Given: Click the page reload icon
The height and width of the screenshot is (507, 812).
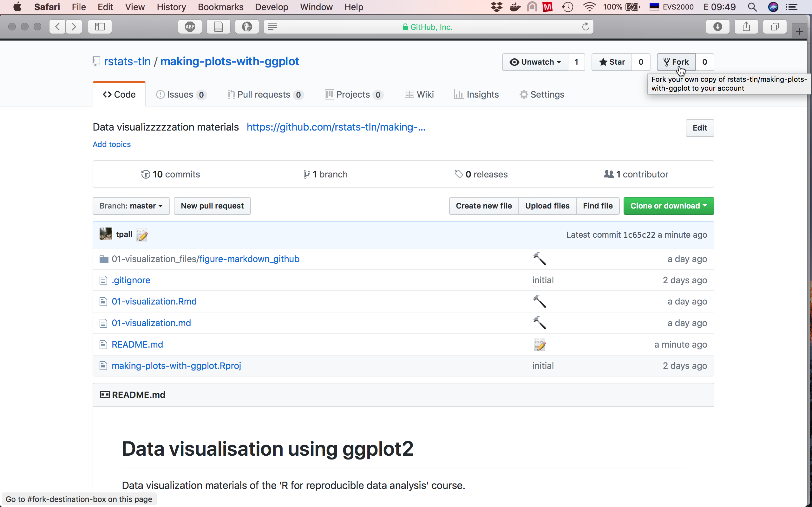Looking at the screenshot, I should (x=586, y=27).
